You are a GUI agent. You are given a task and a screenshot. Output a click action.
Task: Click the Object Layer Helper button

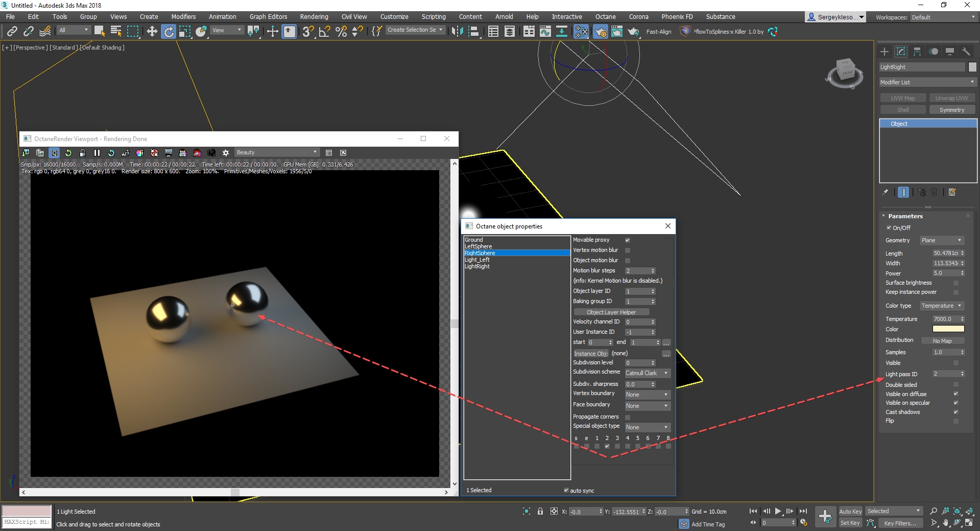point(611,312)
